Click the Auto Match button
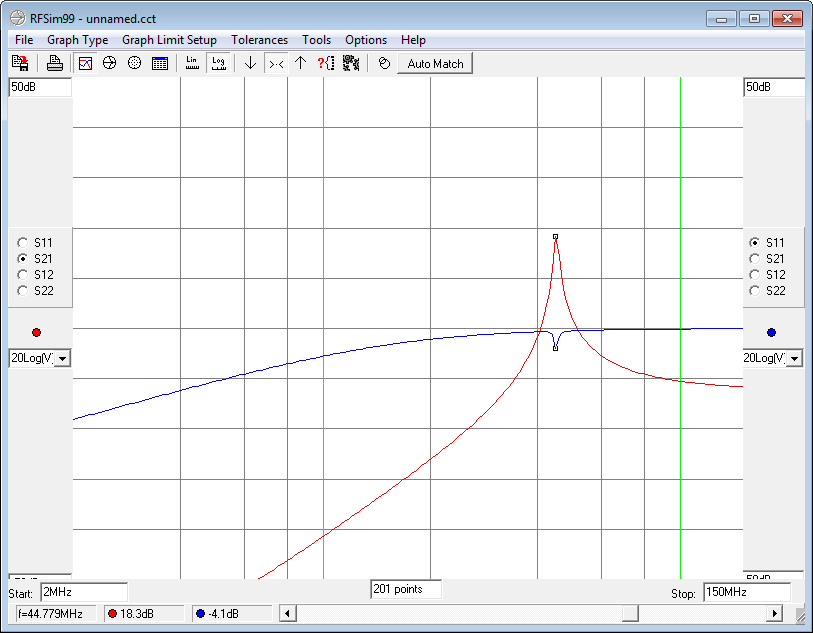 click(x=435, y=63)
